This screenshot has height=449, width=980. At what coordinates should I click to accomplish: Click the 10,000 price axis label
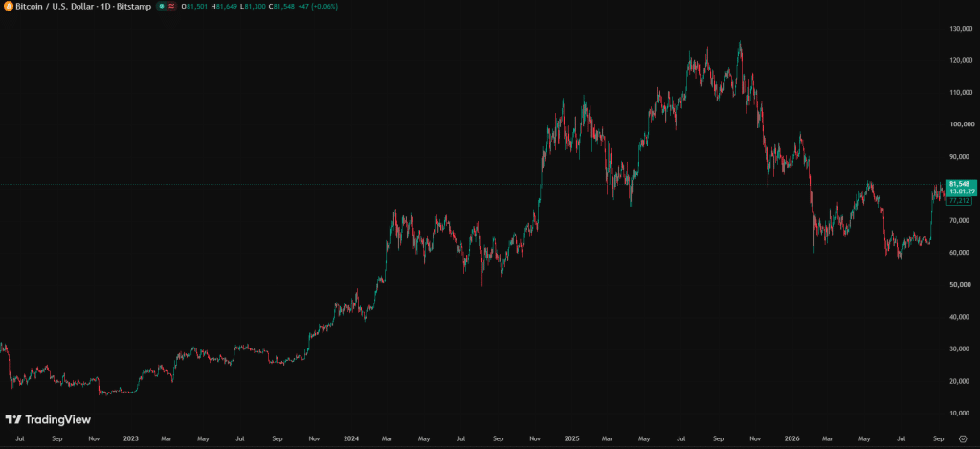coord(961,414)
